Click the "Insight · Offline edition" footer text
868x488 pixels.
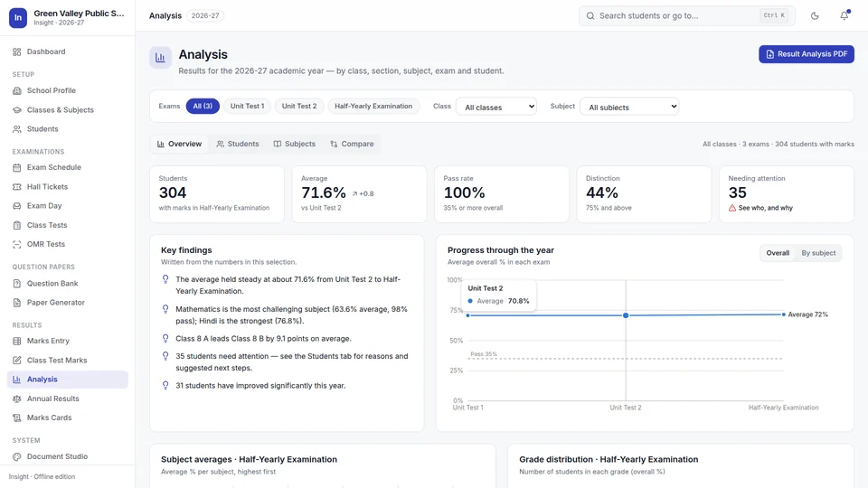coord(42,477)
